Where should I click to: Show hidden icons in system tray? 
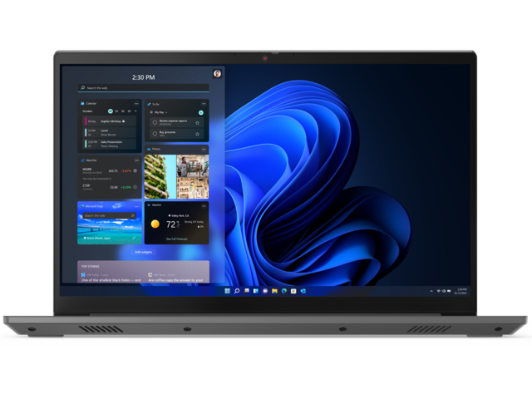click(431, 291)
